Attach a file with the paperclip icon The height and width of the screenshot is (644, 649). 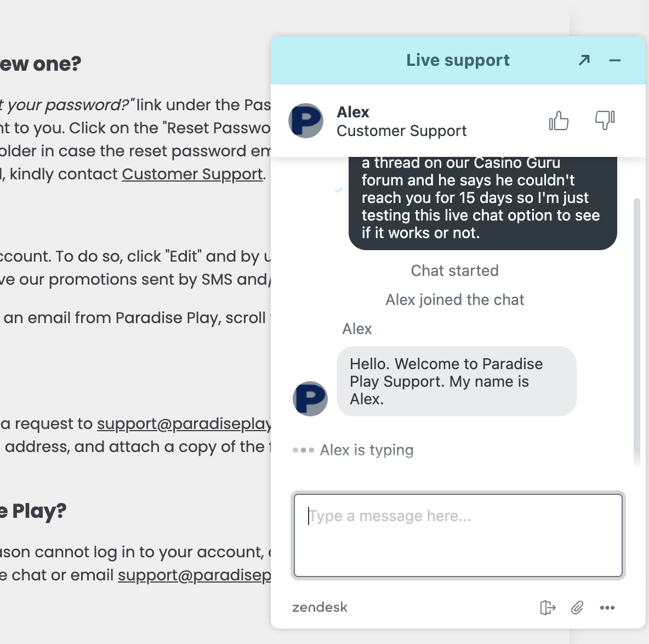tap(577, 607)
